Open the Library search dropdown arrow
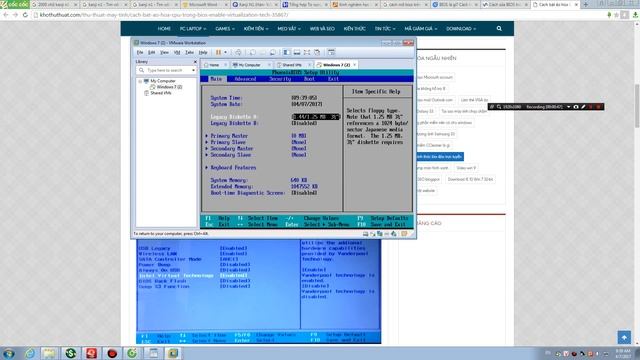640x360 pixels. 193,70
